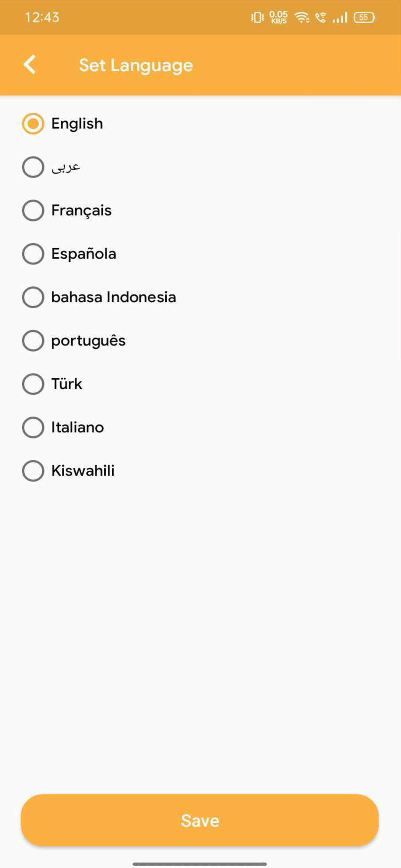Viewport: 401px width, 868px height.
Task: Tap the back arrow in the header
Action: tap(30, 64)
